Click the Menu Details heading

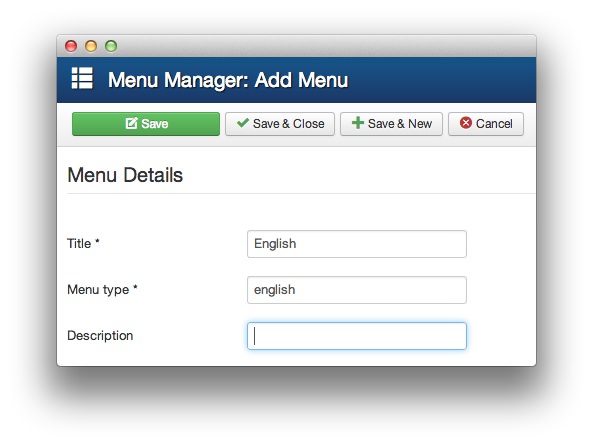coord(125,175)
